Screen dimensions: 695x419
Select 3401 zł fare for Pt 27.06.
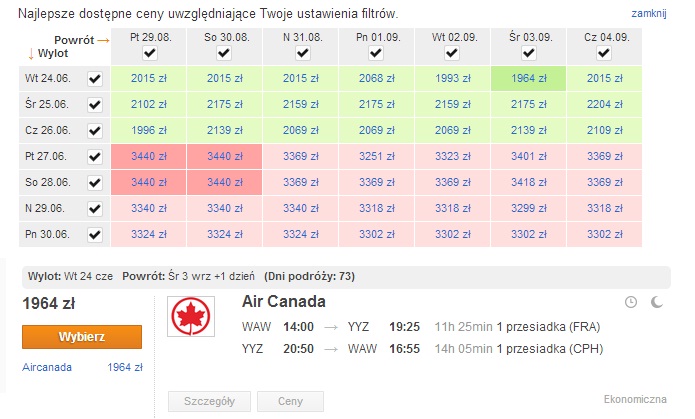point(528,157)
